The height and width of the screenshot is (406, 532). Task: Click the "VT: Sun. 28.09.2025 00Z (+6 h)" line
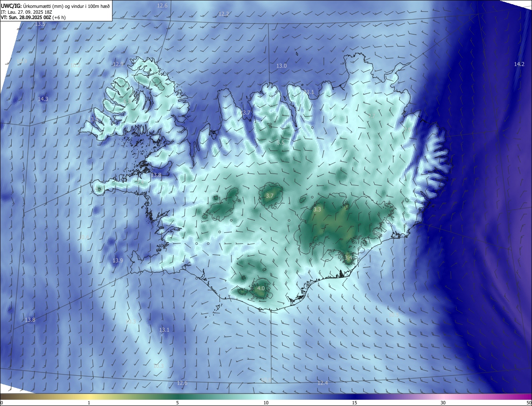tap(33, 17)
